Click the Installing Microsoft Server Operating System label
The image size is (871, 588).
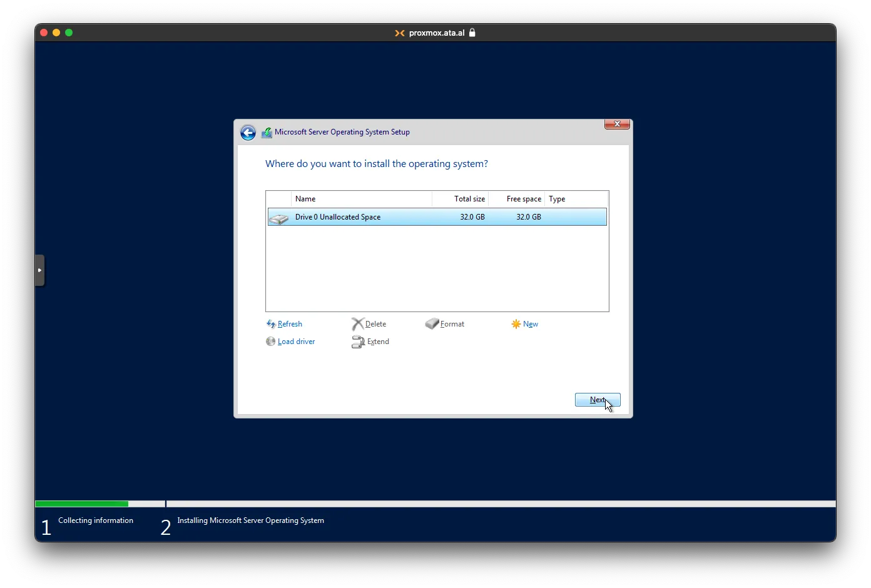(x=250, y=520)
